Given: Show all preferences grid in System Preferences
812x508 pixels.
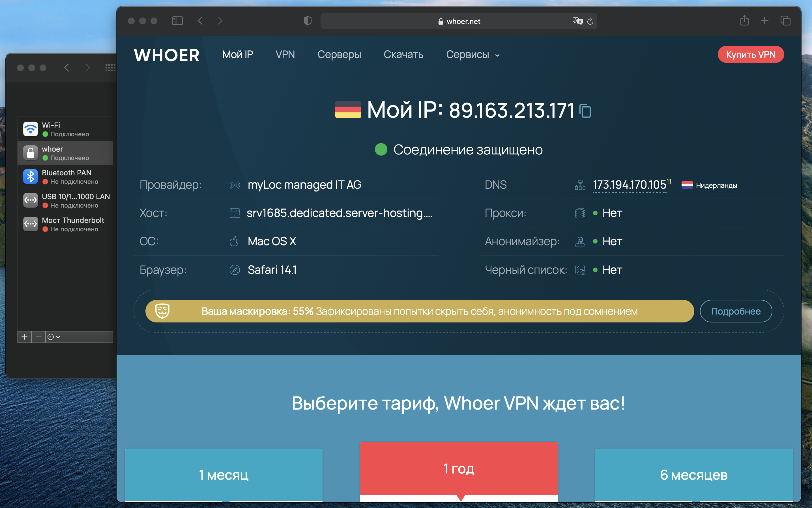Looking at the screenshot, I should 110,68.
